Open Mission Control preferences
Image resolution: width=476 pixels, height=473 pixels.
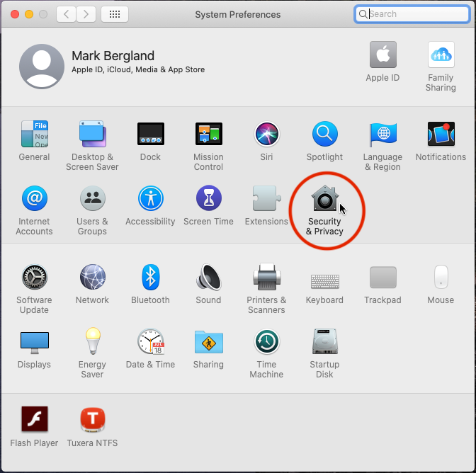tap(208, 134)
